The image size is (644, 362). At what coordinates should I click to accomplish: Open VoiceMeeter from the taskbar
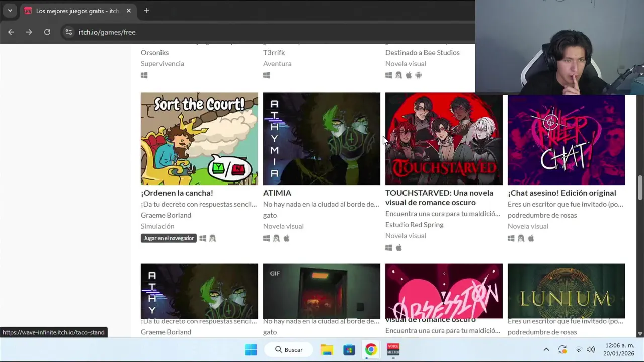tap(393, 349)
